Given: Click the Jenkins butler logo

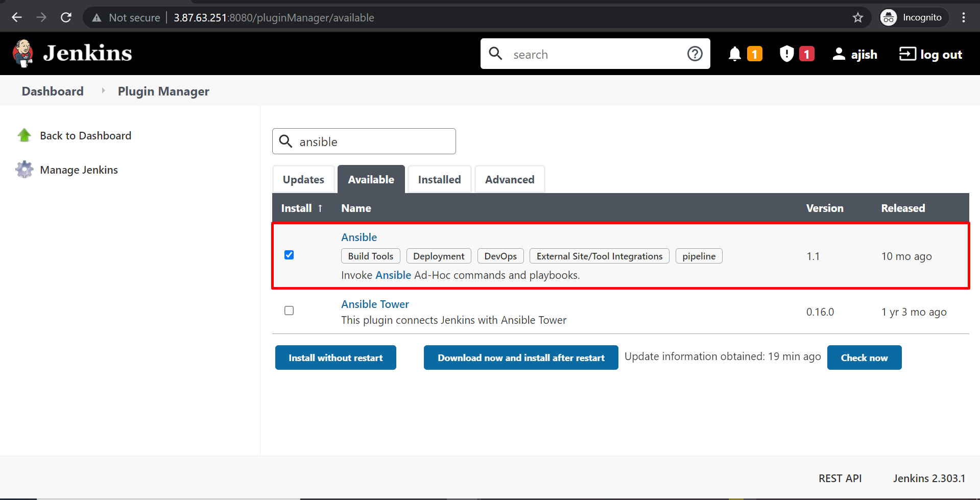Looking at the screenshot, I should pos(23,54).
